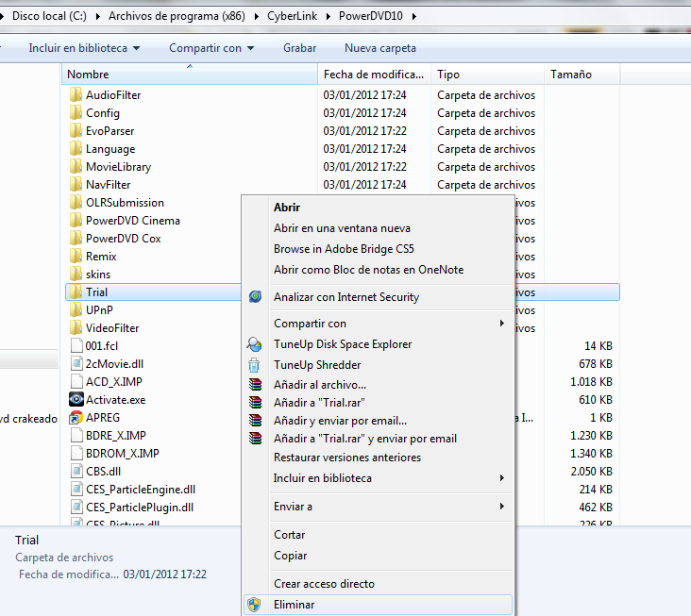The width and height of the screenshot is (691, 616).
Task: Select the CES_ParticleEngine.dll file name
Action: tap(141, 490)
